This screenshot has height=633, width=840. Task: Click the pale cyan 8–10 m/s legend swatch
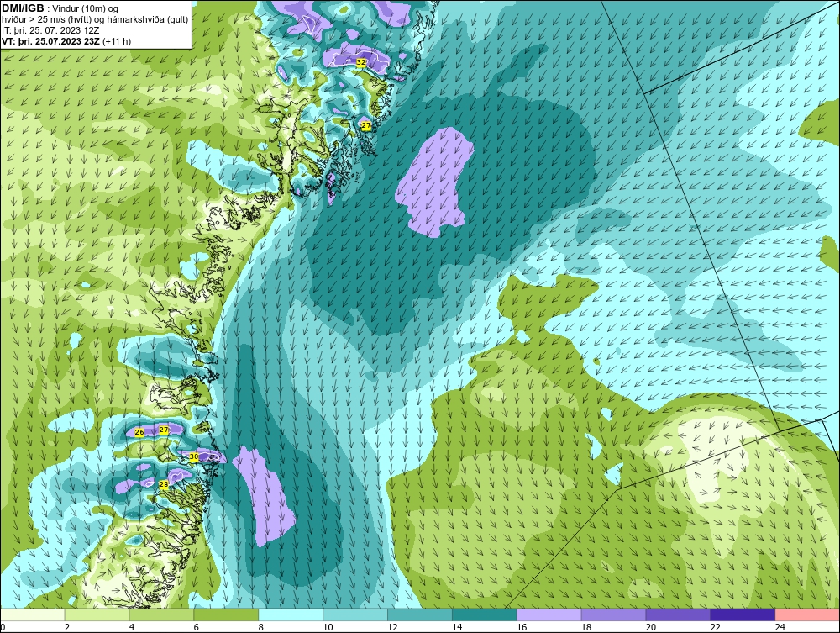coord(291,615)
